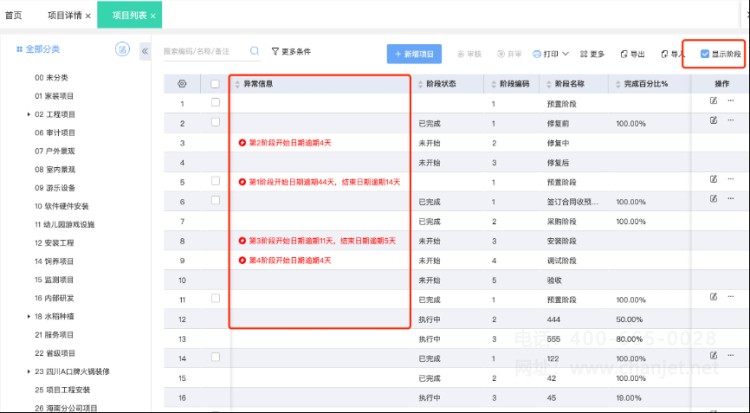Click the 导入 button
This screenshot has height=413, width=750.
click(x=673, y=54)
